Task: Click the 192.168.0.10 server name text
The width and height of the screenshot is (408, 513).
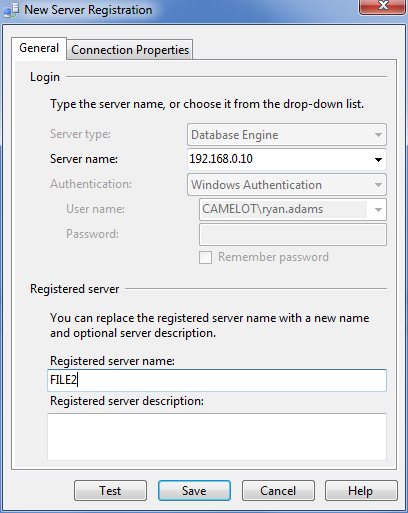Action: 221,159
